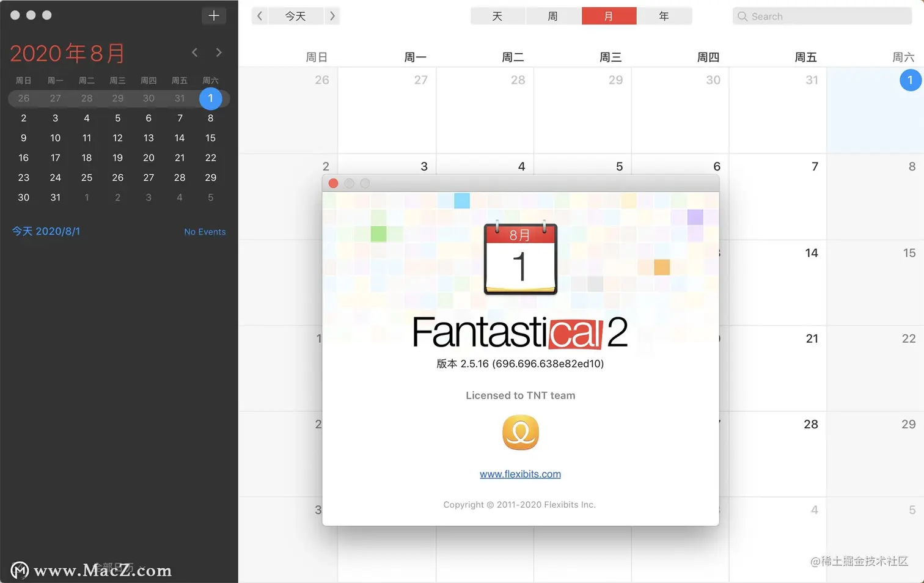The image size is (924, 583).
Task: Select July 30 cell in month grid
Action: (680, 110)
